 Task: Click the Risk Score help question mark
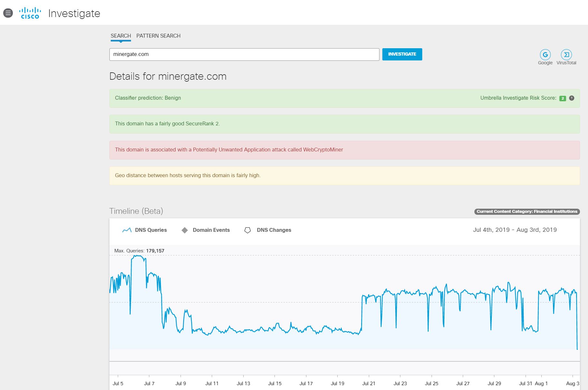[x=572, y=98]
